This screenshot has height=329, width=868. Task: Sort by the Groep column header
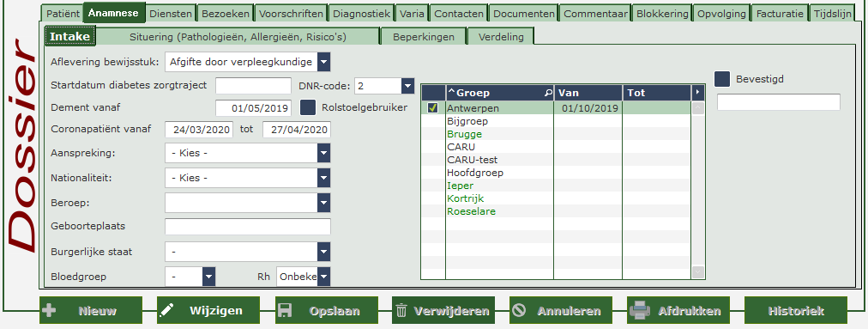tap(499, 93)
